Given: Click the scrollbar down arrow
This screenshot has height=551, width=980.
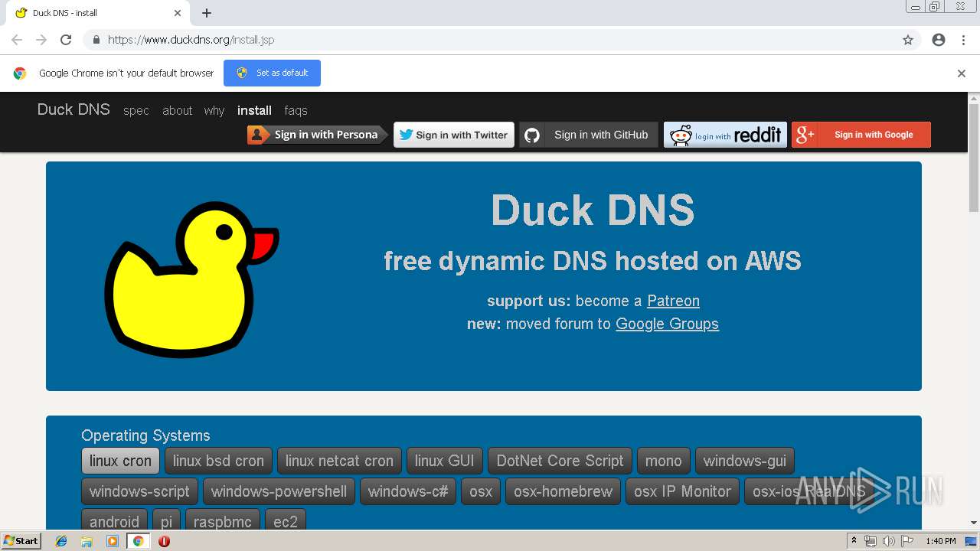Looking at the screenshot, I should pos(974,523).
